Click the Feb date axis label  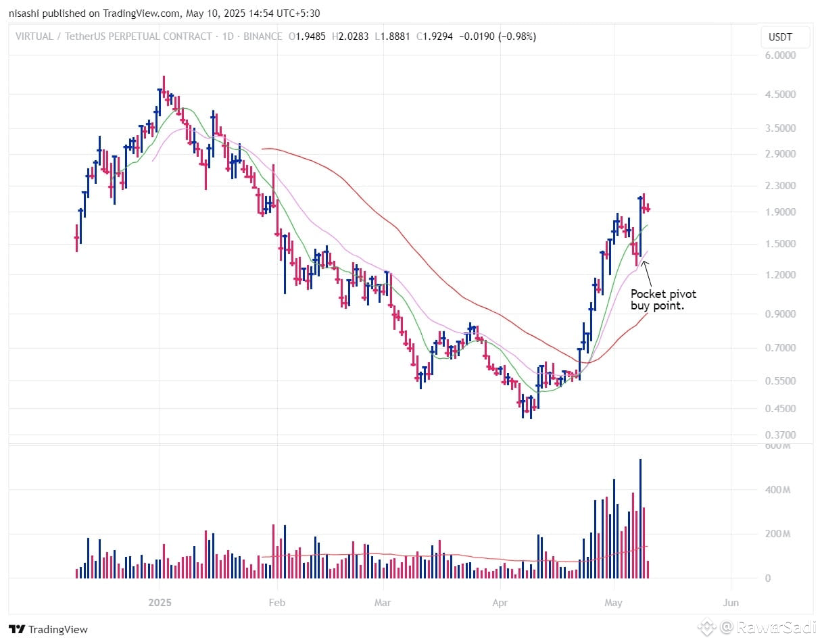click(276, 602)
